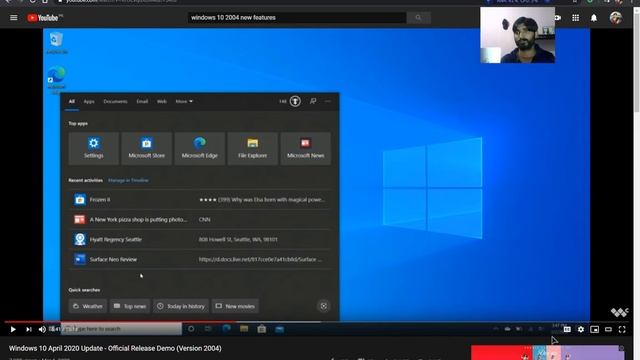The width and height of the screenshot is (640, 360).
Task: Click the New movies quick search
Action: click(x=235, y=306)
